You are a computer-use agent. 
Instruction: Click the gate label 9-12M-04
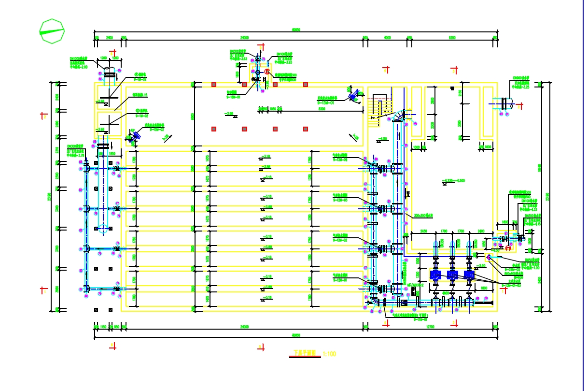tap(340, 159)
